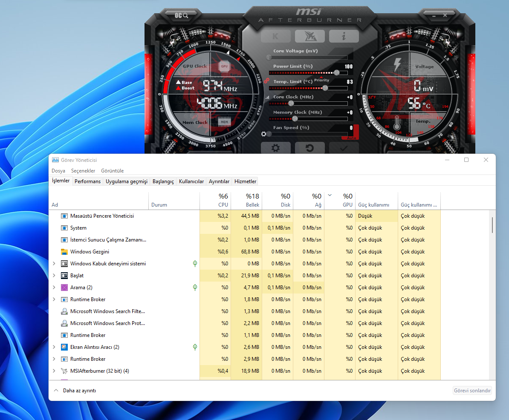This screenshot has width=509, height=420.
Task: Click the Ekran Alıntısı Aracı app icon
Action: (x=64, y=347)
